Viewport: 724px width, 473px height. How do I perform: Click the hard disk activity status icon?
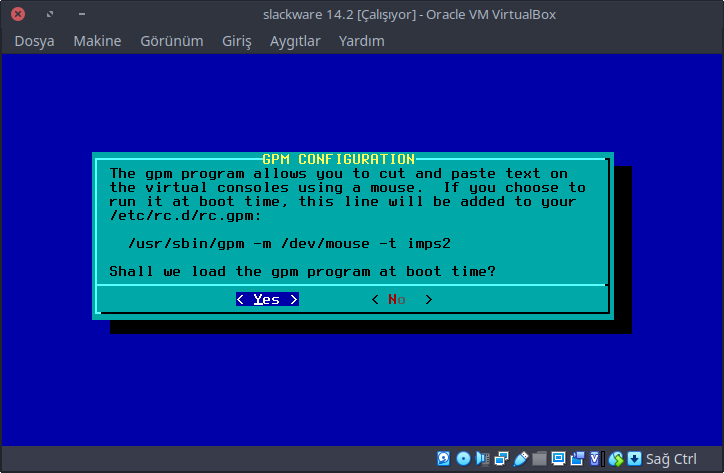(x=443, y=458)
